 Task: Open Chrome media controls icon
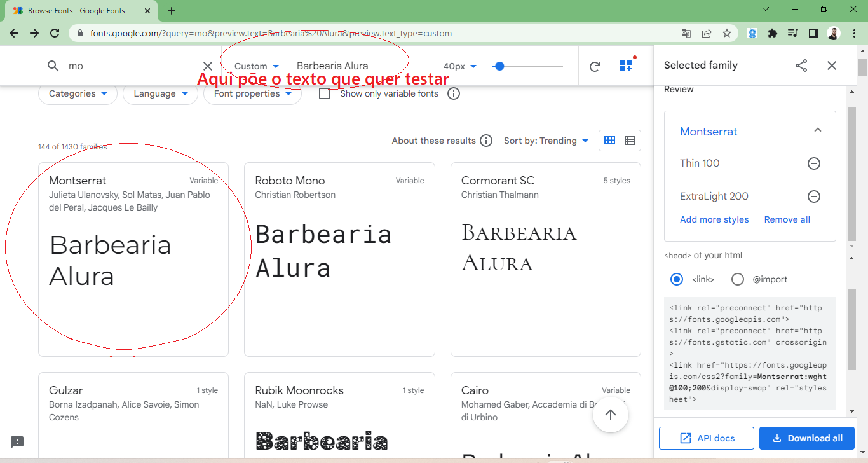[792, 33]
